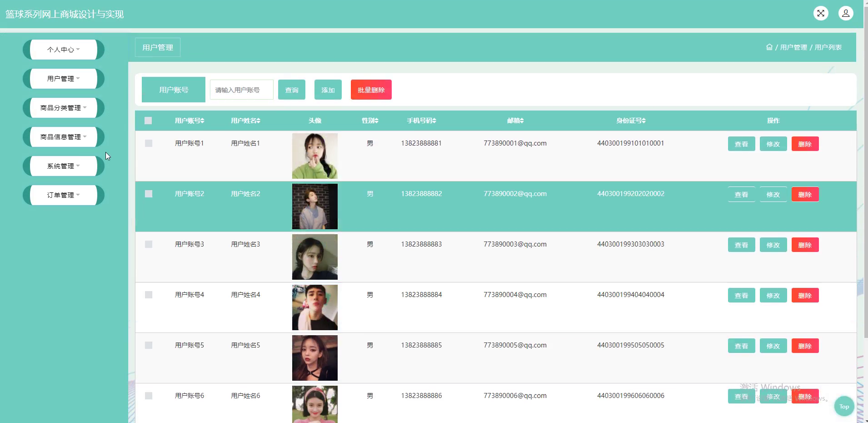
Task: Edit 用户账号2 with 修改 button
Action: coord(773,194)
